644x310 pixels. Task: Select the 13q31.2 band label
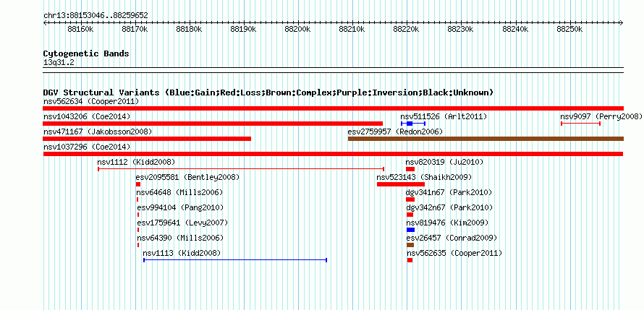[x=59, y=62]
